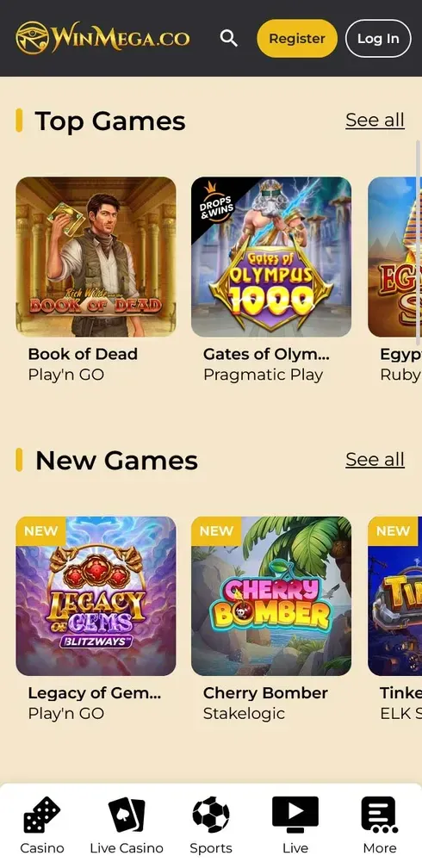422x868 pixels.
Task: Select the partially visible Tinkerer game tile
Action: (x=394, y=596)
